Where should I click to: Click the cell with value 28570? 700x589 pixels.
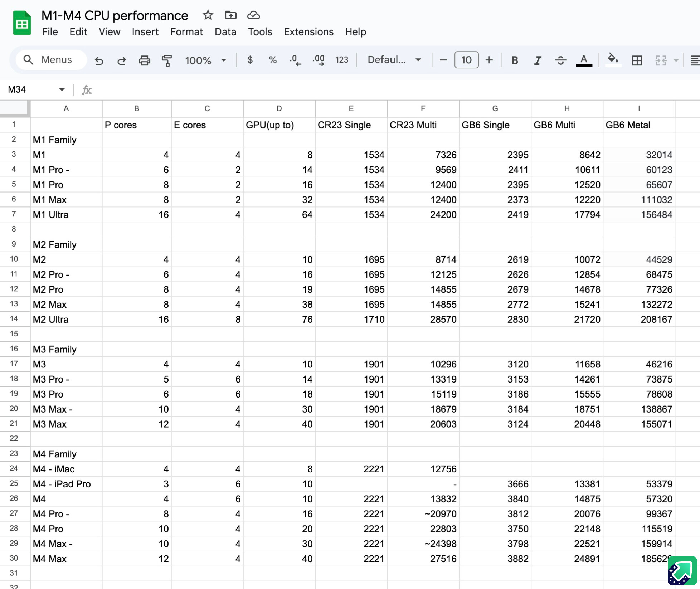tap(423, 319)
